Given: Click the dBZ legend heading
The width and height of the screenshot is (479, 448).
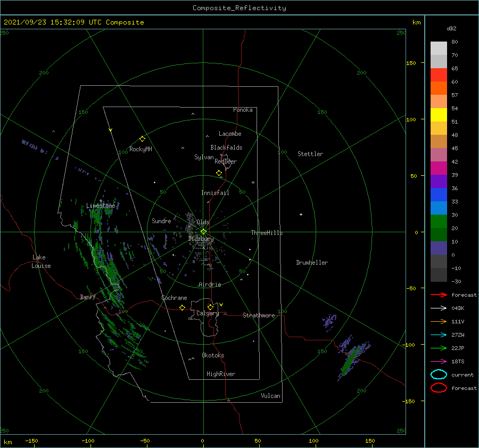Looking at the screenshot, I should 451,28.
